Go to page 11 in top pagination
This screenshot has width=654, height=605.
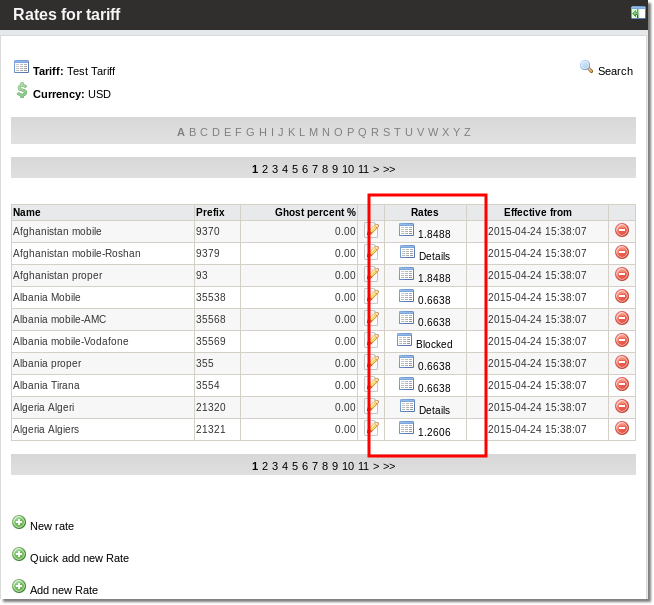pos(363,169)
